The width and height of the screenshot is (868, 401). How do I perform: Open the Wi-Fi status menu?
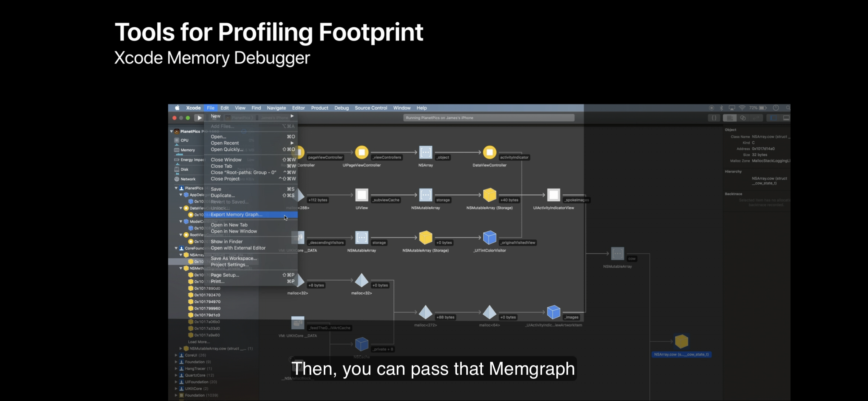[x=742, y=108]
